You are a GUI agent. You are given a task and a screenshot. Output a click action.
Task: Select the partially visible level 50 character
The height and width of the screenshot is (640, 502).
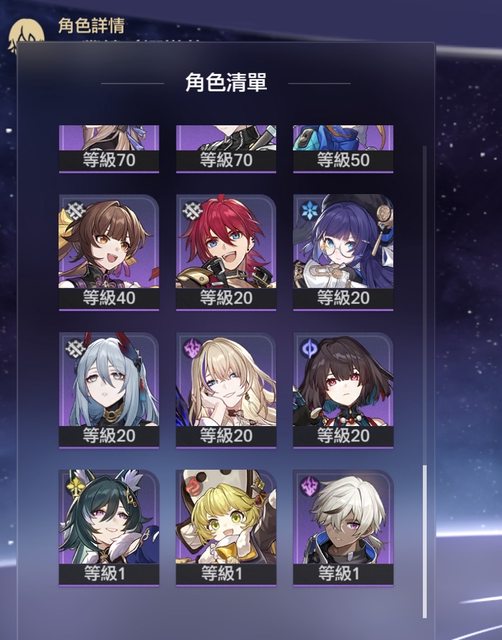click(343, 149)
